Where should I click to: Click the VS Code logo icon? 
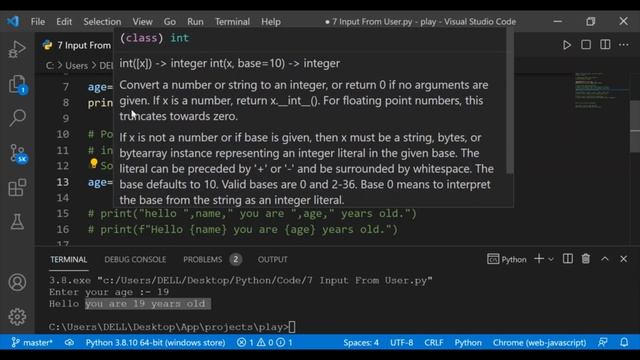13,21
